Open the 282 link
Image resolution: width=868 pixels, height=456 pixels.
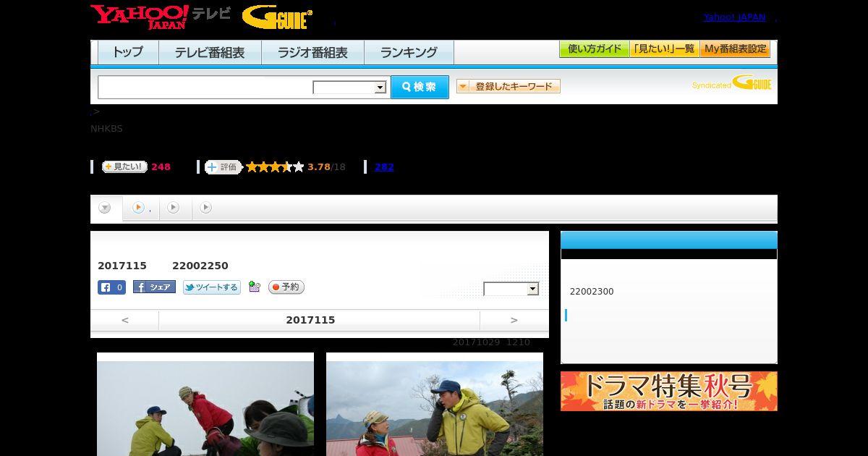384,166
